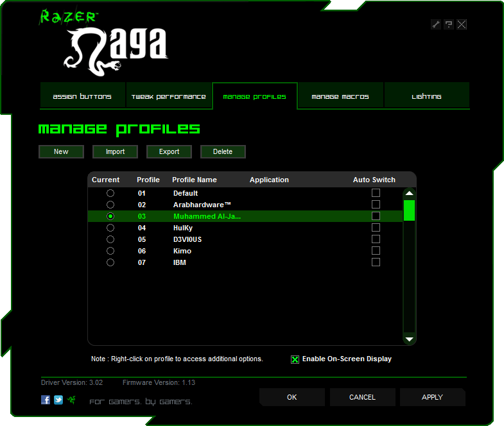Select the Manage Profiles tab
The width and height of the screenshot is (504, 426).
tap(255, 96)
